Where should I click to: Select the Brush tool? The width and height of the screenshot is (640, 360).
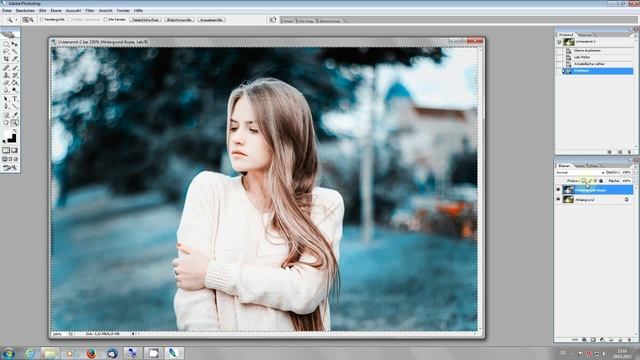(15, 67)
